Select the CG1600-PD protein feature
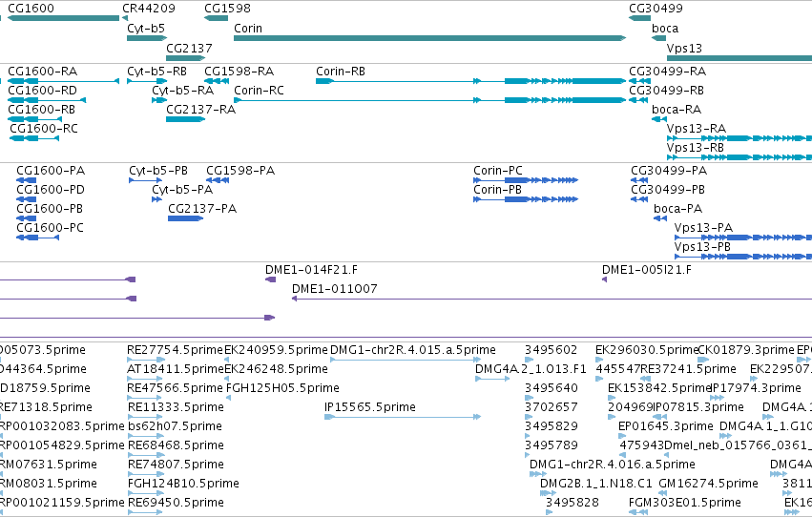This screenshot has width=812, height=517. coord(27,199)
